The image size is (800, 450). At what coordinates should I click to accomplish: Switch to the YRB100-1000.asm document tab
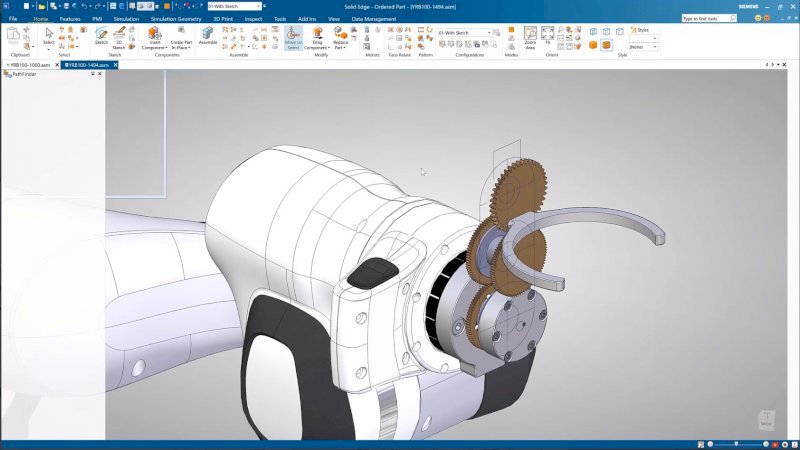click(30, 65)
